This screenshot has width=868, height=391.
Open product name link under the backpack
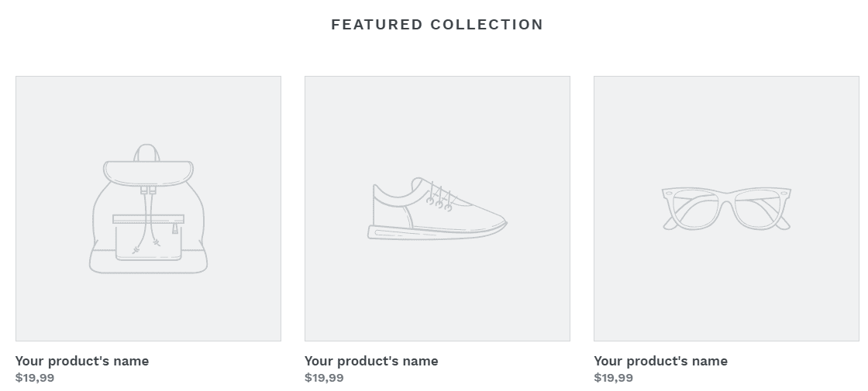82,361
